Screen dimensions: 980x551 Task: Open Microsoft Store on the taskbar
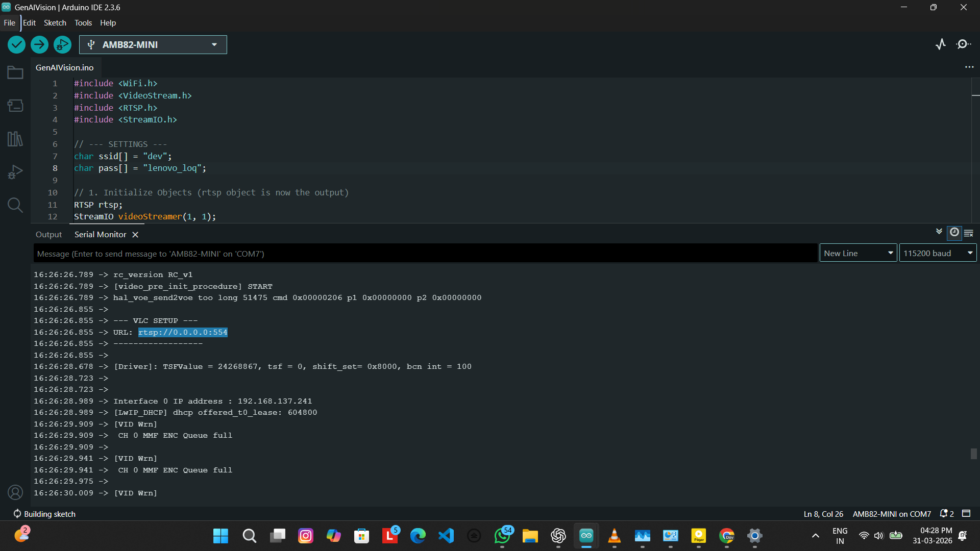pos(361,536)
